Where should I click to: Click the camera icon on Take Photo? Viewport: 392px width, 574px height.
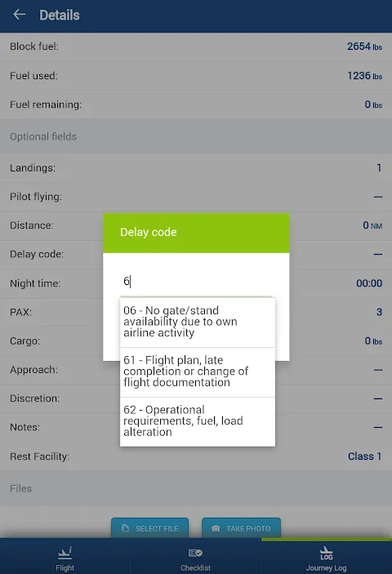(216, 528)
